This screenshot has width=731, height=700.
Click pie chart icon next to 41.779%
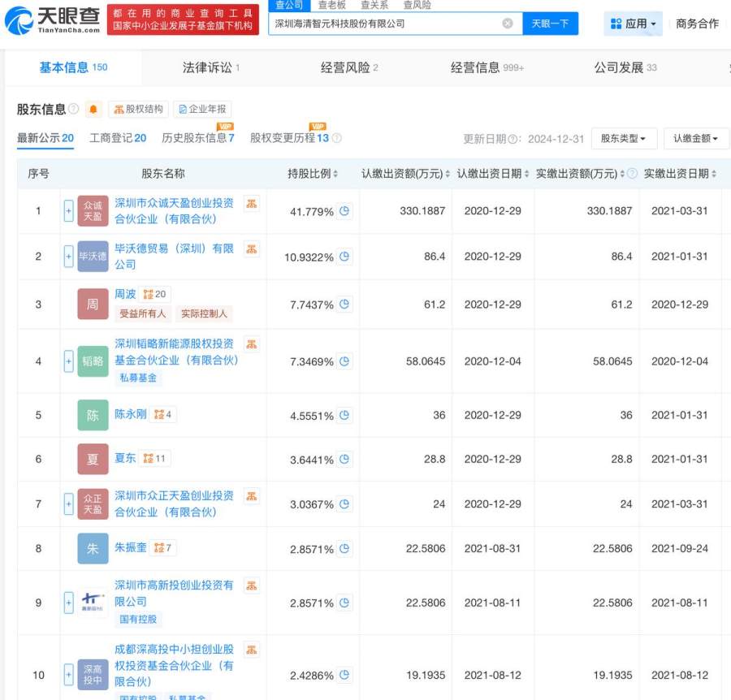pyautogui.click(x=344, y=210)
